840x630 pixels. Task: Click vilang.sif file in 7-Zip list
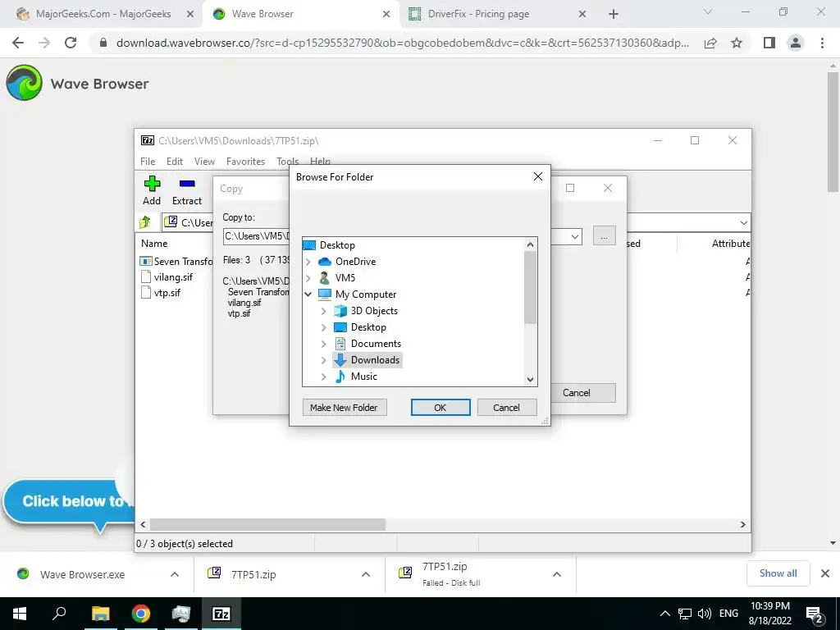click(x=167, y=277)
